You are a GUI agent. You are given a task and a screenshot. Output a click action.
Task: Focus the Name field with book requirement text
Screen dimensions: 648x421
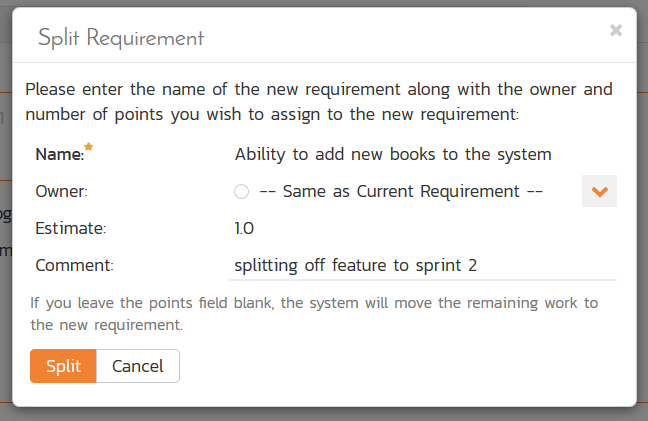tap(422, 154)
